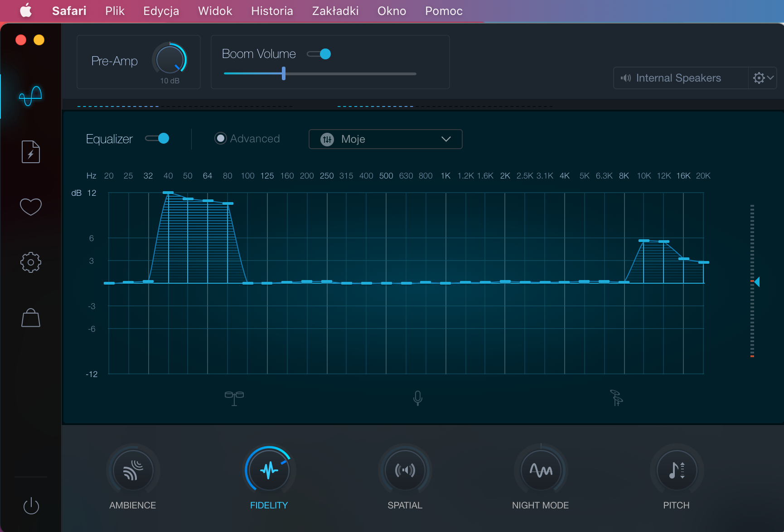This screenshot has width=784, height=532.
Task: Open the Safari menu
Action: pos(69,11)
